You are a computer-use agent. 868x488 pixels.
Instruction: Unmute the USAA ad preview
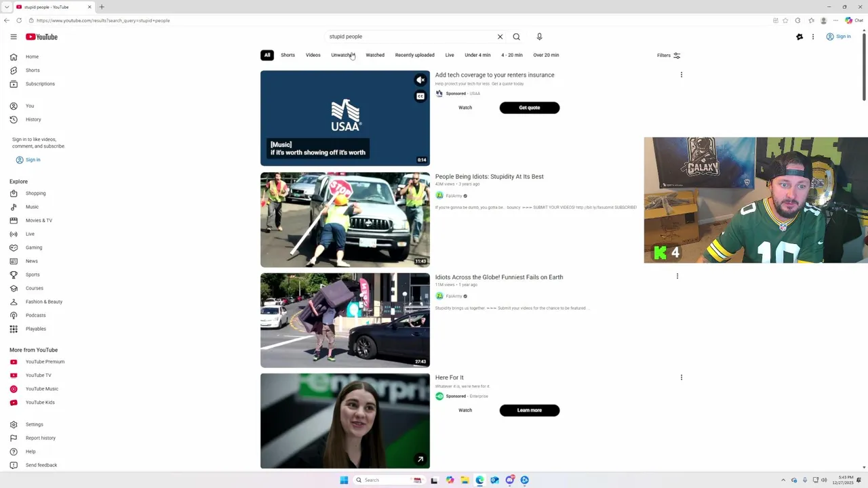click(x=420, y=80)
